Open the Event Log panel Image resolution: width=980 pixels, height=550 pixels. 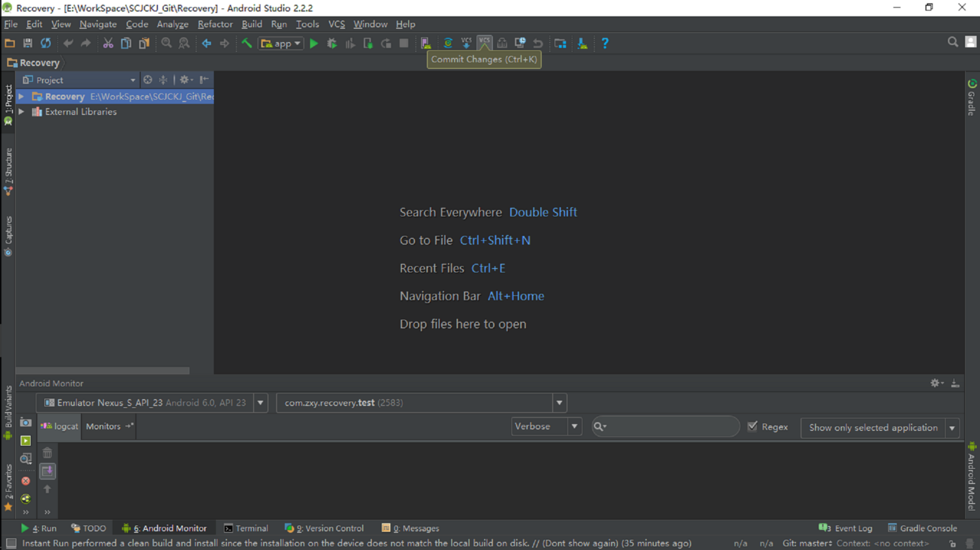coord(846,528)
